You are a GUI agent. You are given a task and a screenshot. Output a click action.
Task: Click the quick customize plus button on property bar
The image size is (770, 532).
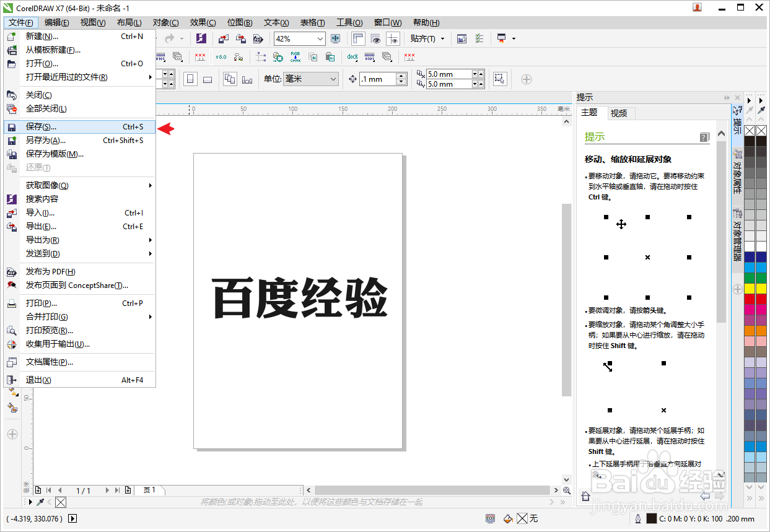[x=526, y=79]
